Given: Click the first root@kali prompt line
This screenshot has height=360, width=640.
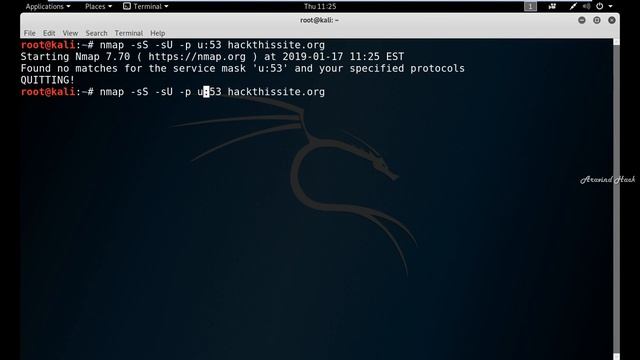Looking at the screenshot, I should (x=173, y=45).
